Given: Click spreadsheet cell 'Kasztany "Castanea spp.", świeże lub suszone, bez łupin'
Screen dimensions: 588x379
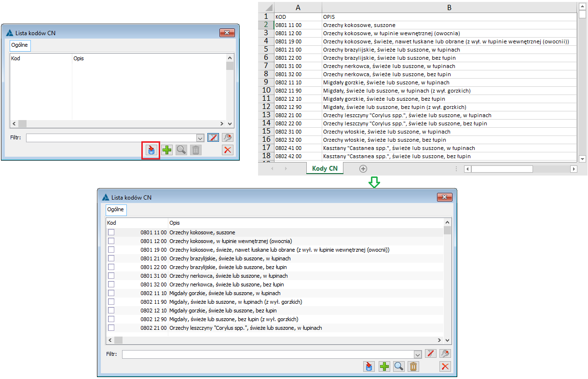Looking at the screenshot, I should pos(449,156).
